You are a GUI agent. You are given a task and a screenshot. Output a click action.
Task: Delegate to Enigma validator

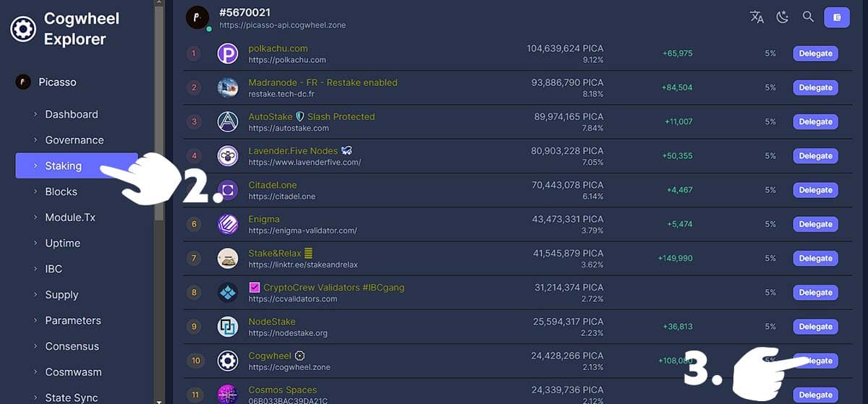[x=815, y=224]
